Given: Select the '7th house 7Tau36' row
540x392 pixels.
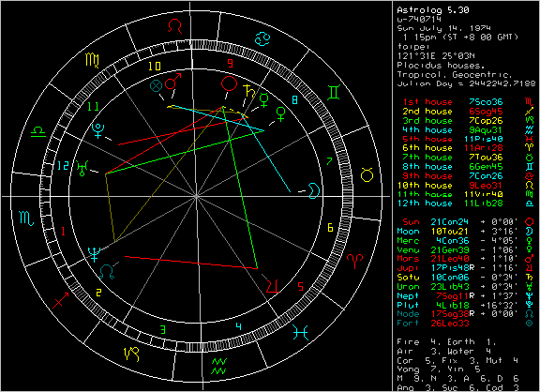Looking at the screenshot, I should (469, 157).
